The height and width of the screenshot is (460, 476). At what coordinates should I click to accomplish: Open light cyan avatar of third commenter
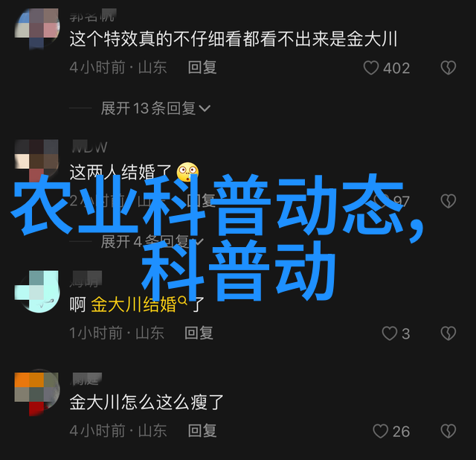[x=37, y=292]
